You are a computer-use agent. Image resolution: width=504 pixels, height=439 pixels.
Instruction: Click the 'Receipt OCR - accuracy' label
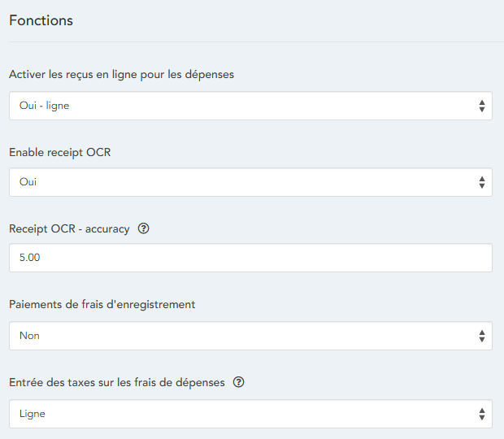coord(69,229)
